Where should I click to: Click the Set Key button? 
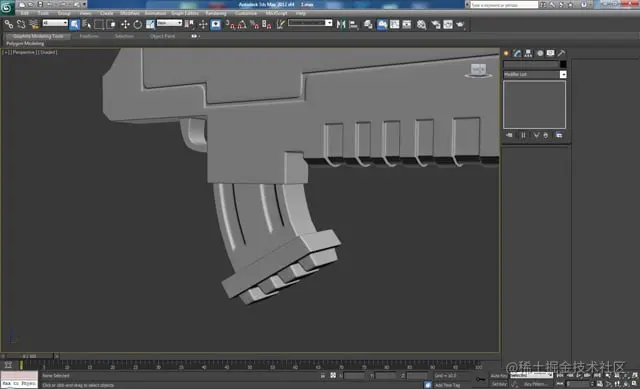pyautogui.click(x=499, y=384)
